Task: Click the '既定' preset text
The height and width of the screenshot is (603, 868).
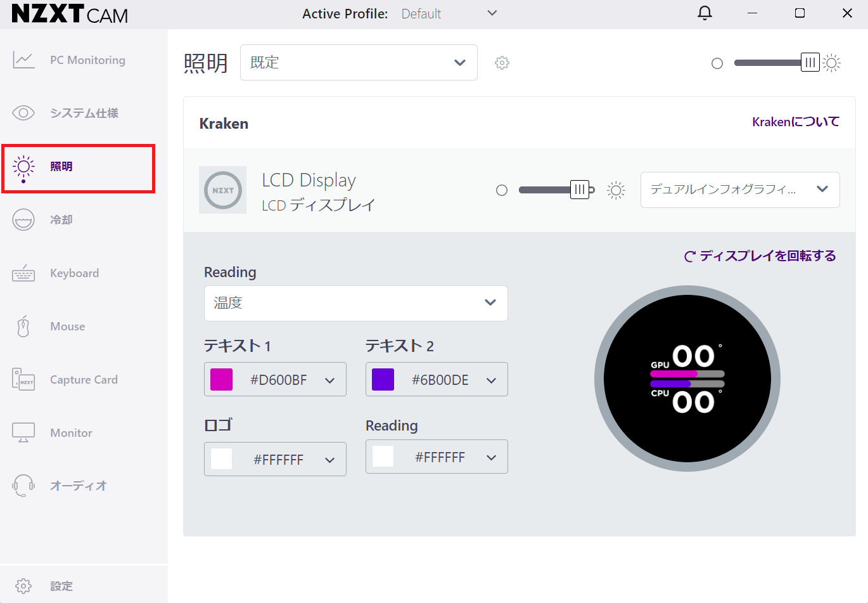Action: pyautogui.click(x=265, y=63)
